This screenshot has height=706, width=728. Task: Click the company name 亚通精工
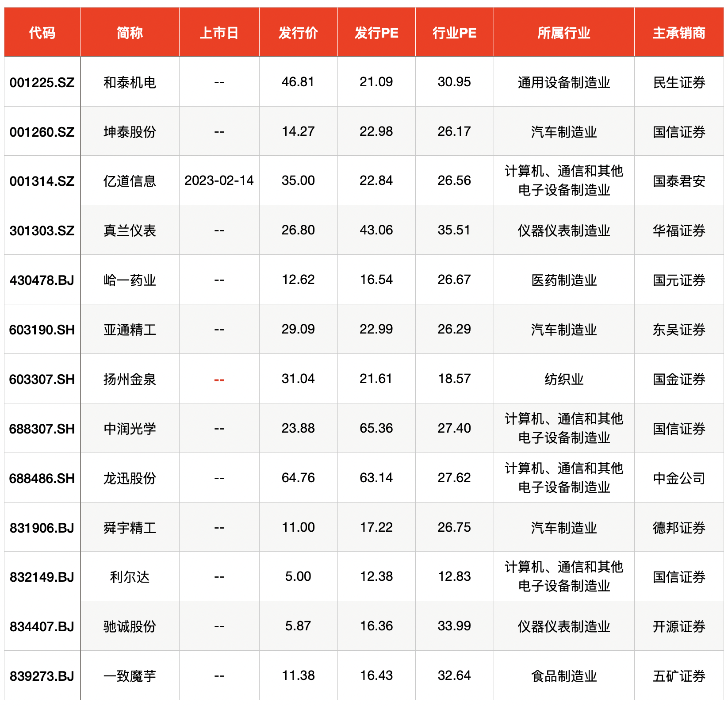[130, 330]
